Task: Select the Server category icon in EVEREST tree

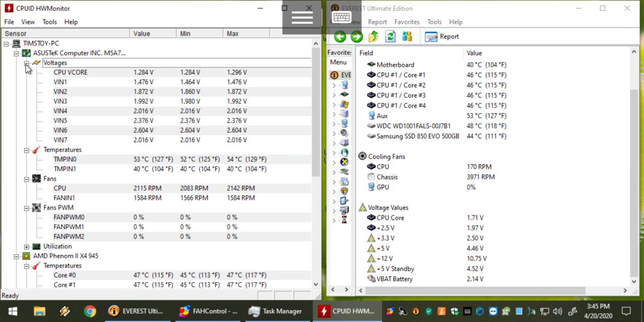Action: [x=344, y=114]
